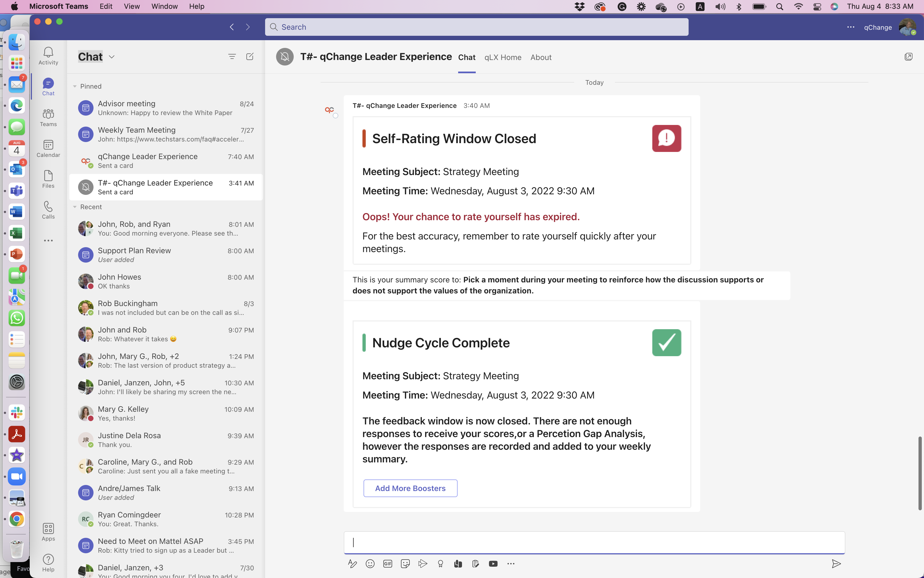Go back with the left arrow

[x=232, y=27]
